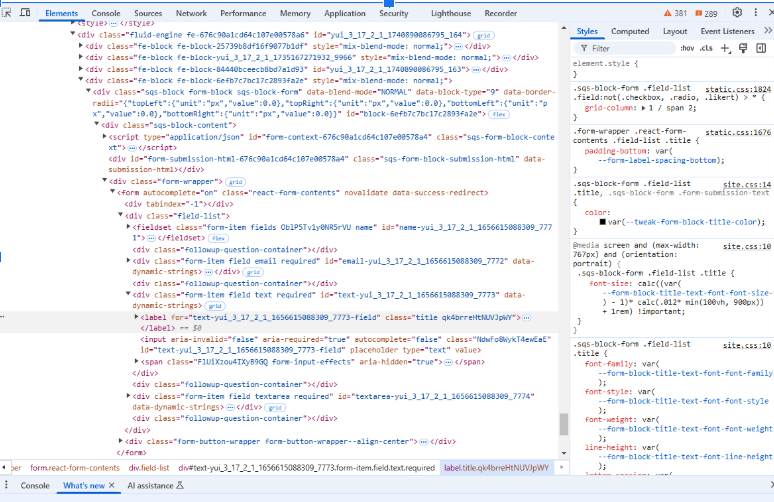Click the grid badge on fluid-engine div
Screen dimensions: 774x502
coord(484,36)
